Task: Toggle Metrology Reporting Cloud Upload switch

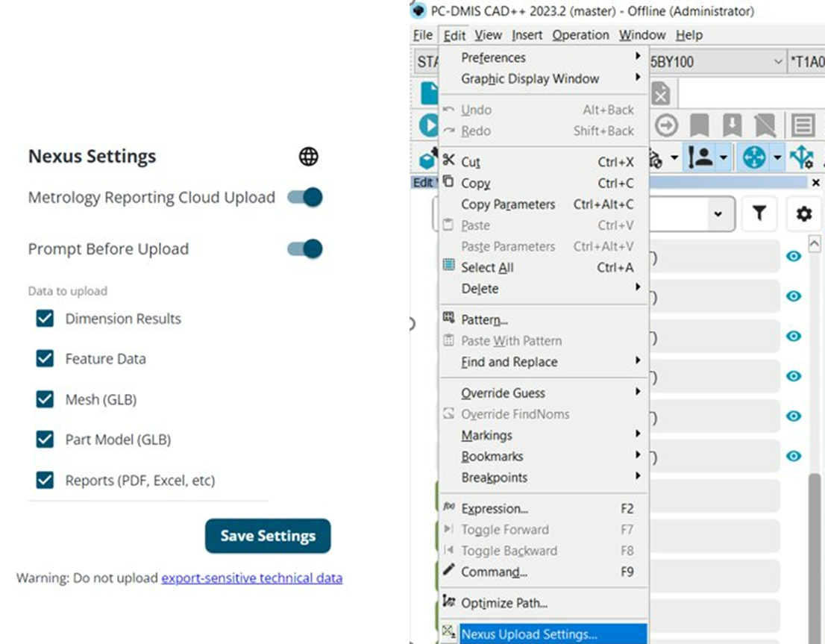Action: pyautogui.click(x=304, y=198)
